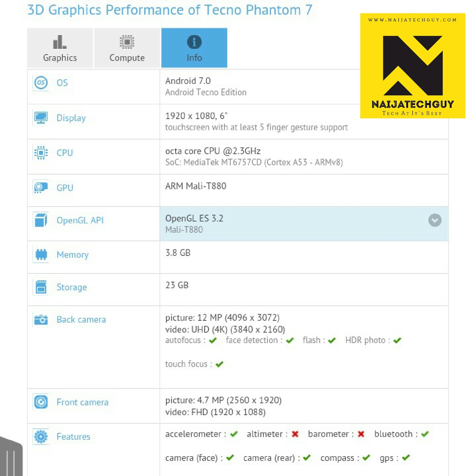476x476 pixels.
Task: Click the Android Tecno Edition text
Action: point(206,93)
